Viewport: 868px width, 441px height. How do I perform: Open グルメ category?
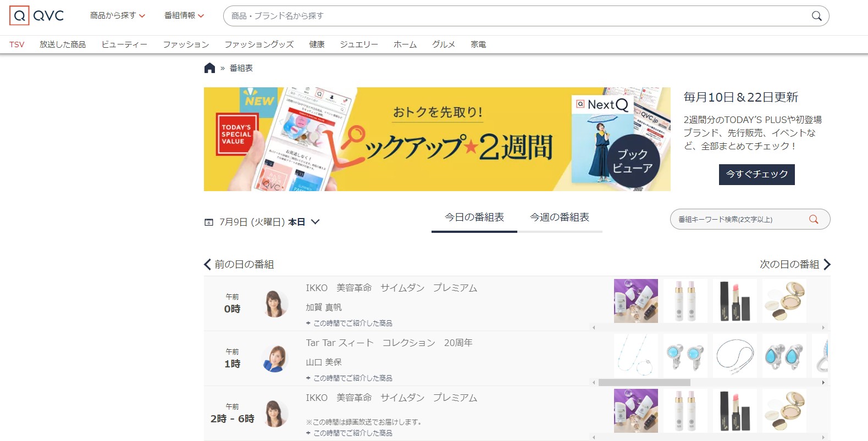point(444,44)
